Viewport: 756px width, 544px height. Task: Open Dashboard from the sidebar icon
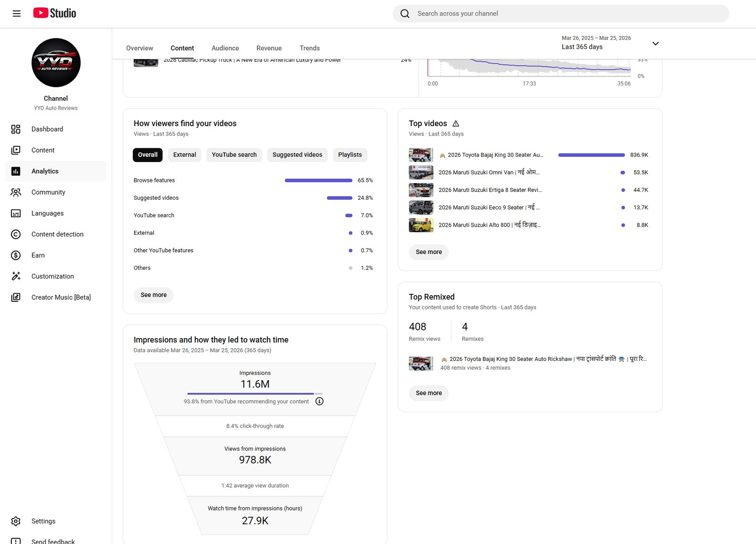click(16, 129)
